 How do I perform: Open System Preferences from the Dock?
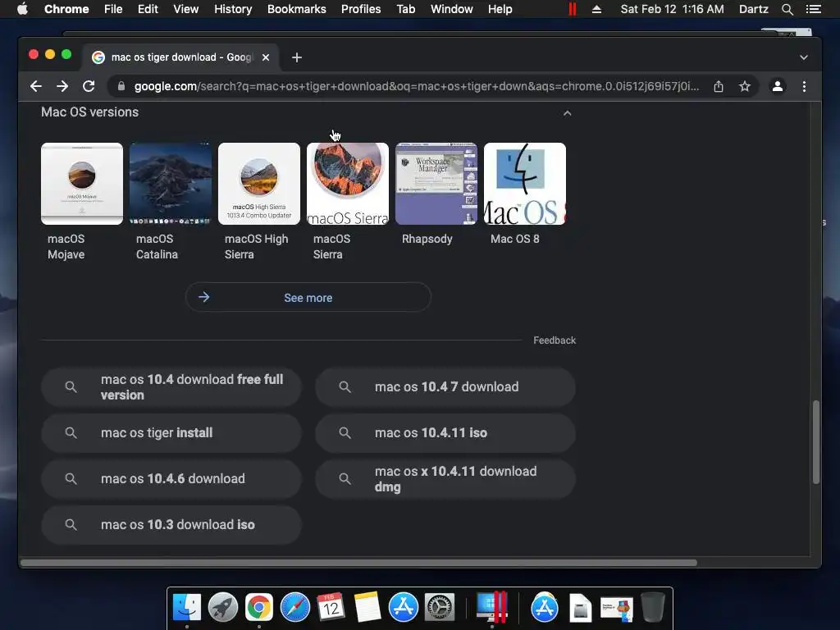click(440, 607)
